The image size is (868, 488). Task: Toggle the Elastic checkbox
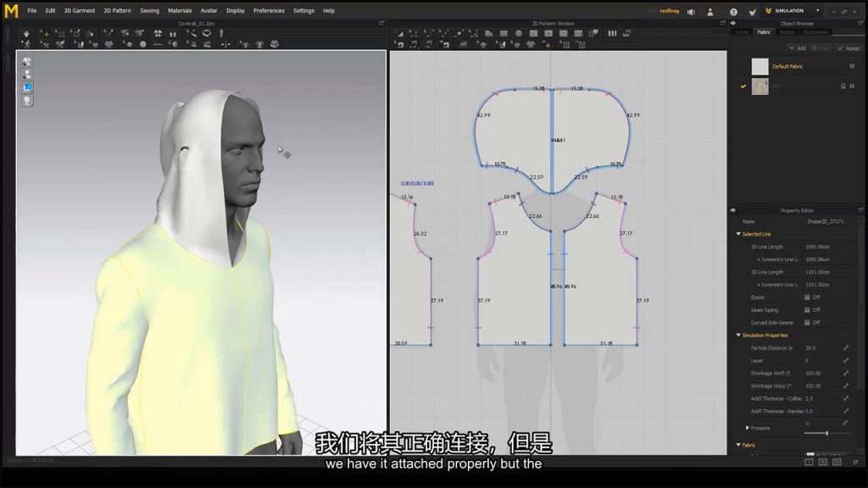click(807, 297)
